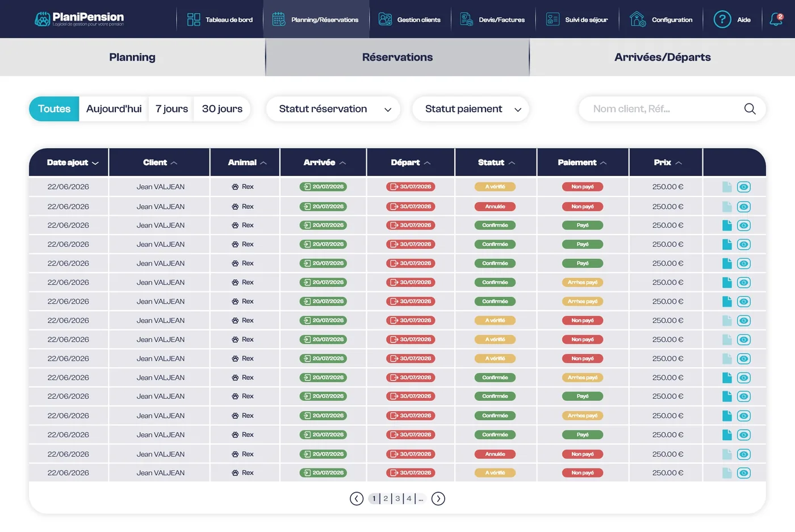Click the PlaniPension logo
795x532 pixels.
[x=79, y=19]
